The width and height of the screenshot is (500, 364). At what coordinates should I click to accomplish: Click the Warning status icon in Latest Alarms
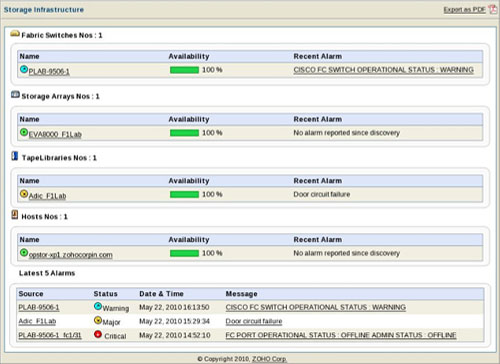(98, 306)
